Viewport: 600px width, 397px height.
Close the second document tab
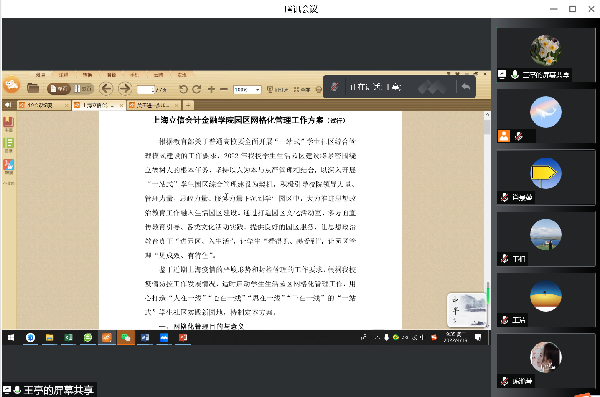(x=121, y=105)
